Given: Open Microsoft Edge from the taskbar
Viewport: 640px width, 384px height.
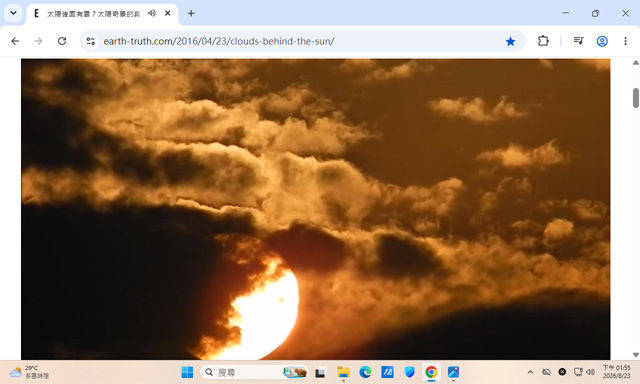Looking at the screenshot, I should tap(365, 372).
